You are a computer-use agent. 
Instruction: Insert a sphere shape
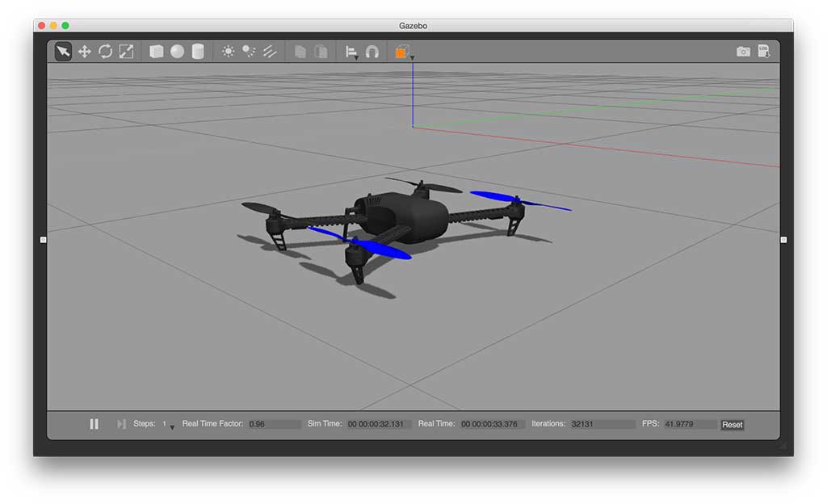(x=177, y=52)
